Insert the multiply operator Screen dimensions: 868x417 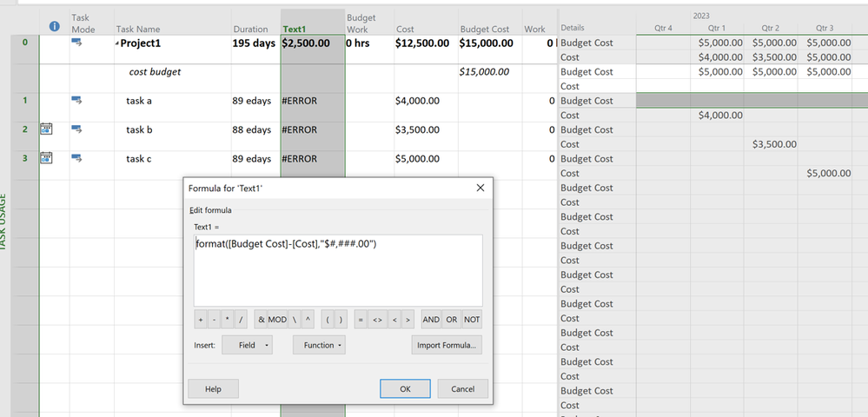[227, 320]
